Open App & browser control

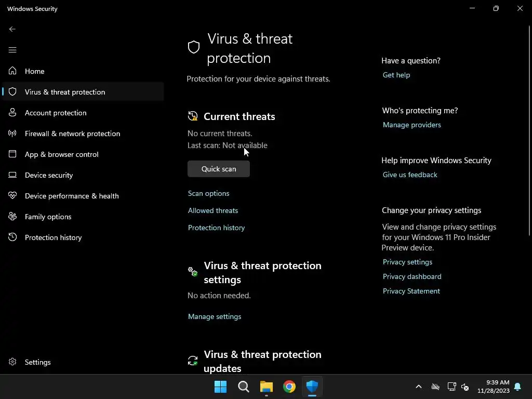[83, 154]
